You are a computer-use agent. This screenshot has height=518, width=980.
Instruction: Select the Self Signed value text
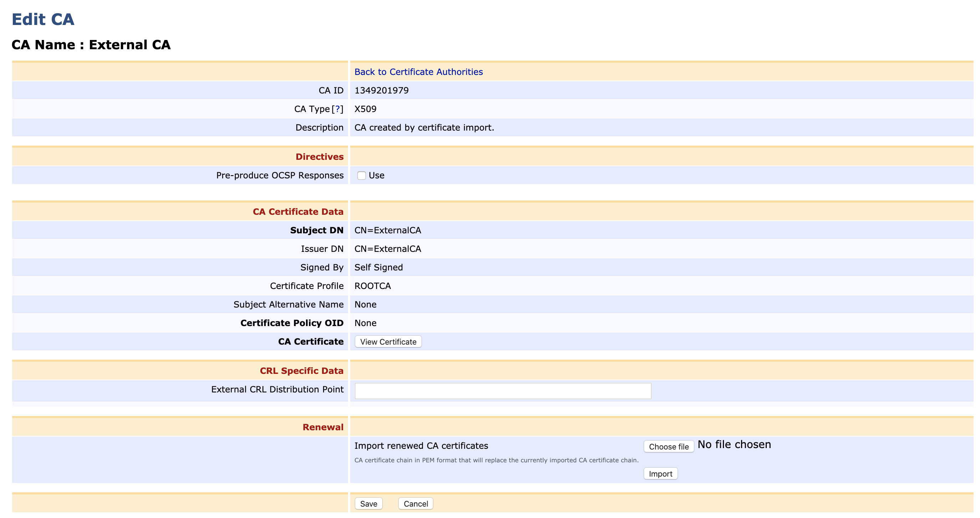378,267
